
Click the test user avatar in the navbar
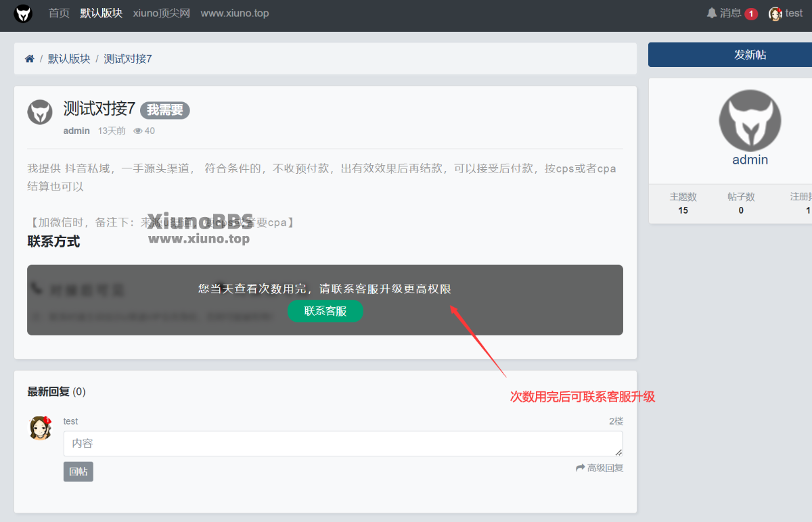(775, 14)
